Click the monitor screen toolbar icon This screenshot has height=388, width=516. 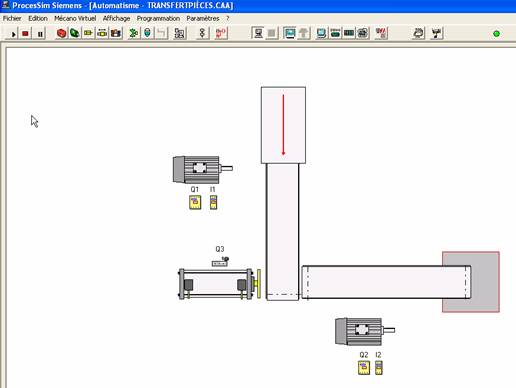click(x=290, y=33)
